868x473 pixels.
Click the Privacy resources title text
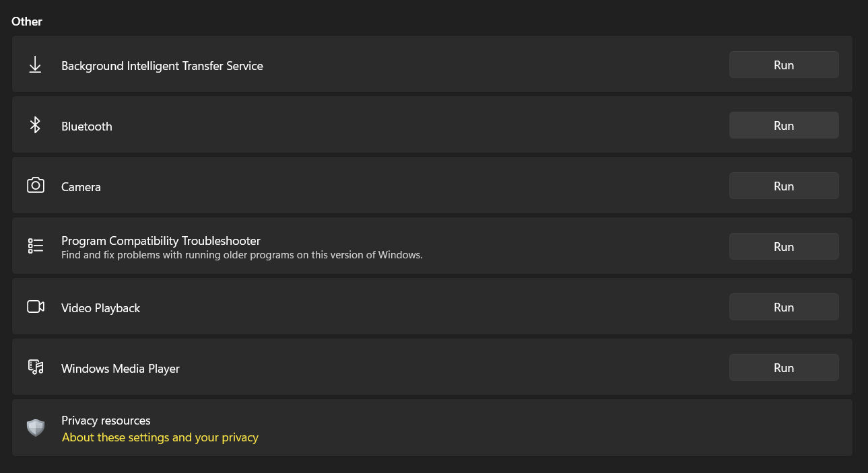tap(106, 421)
